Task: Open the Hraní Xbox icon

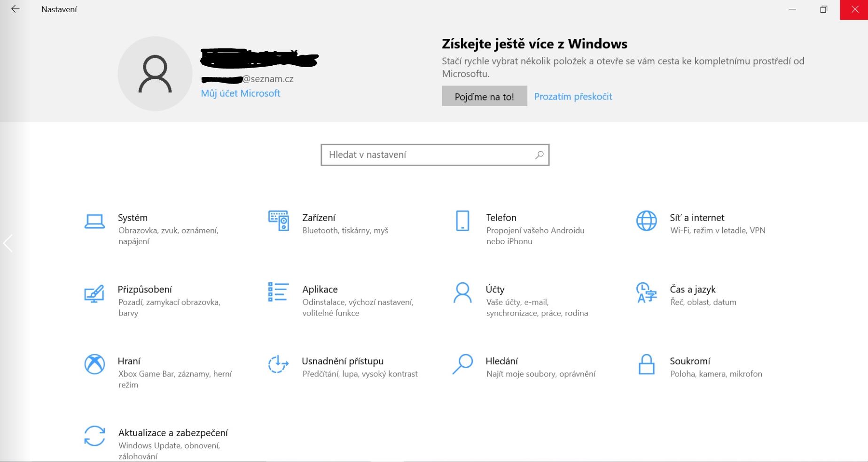Action: 94,364
